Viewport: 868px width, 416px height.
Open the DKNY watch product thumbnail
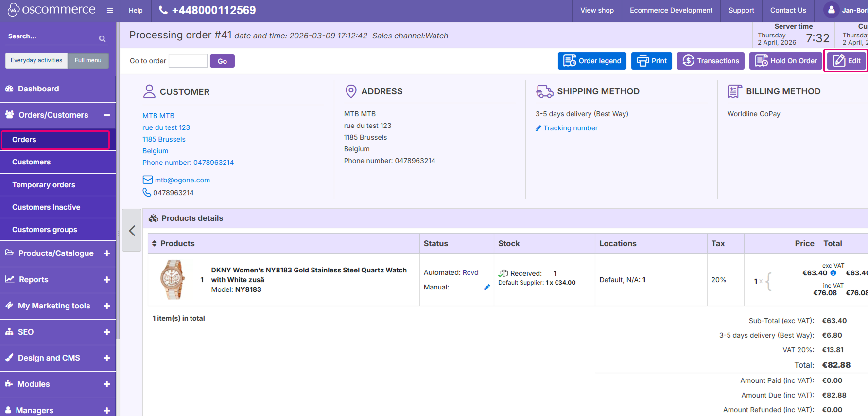coord(173,279)
